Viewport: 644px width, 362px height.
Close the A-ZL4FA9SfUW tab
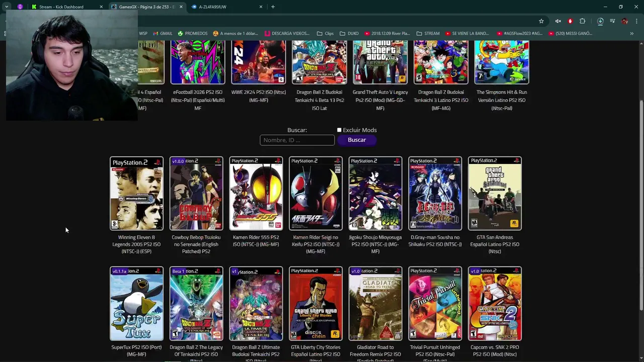261,7
